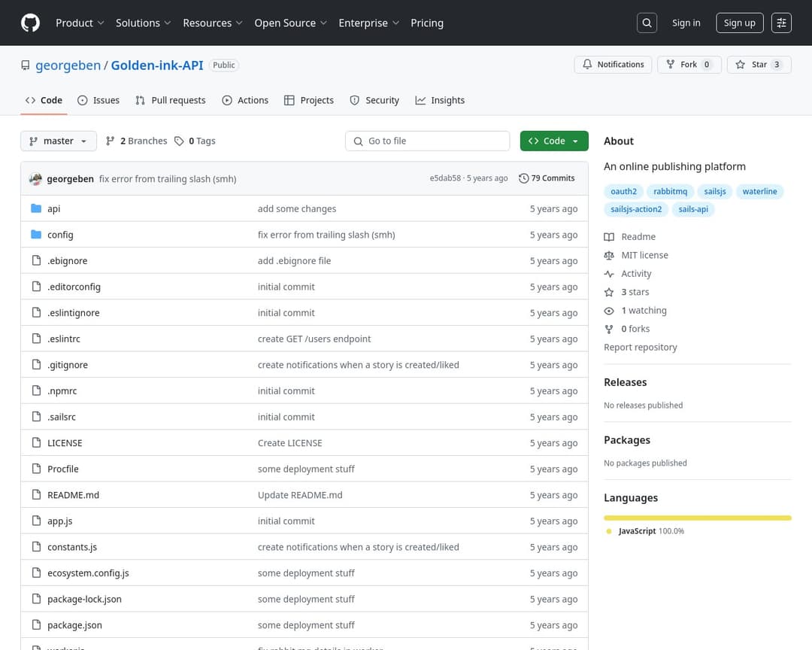Click the file icon beside app.js
Image resolution: width=812 pixels, height=650 pixels.
point(36,521)
